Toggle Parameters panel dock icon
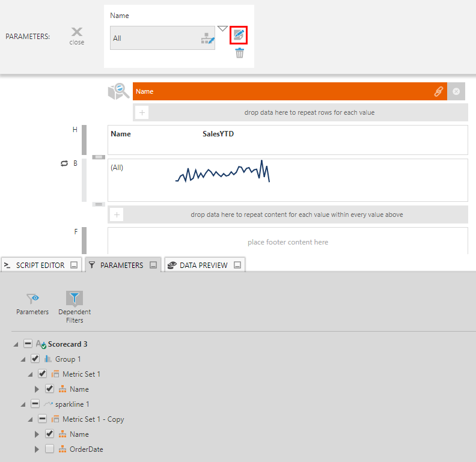476x462 pixels. coord(153,265)
